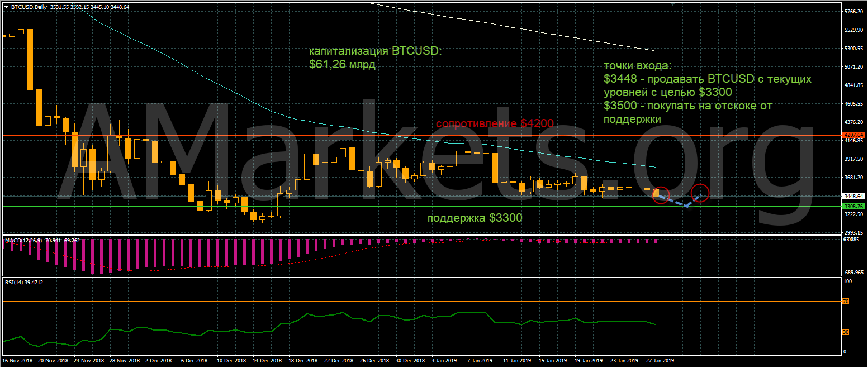Click the 3222.50 price axis label
Screen dimensions: 868x368
855,214
